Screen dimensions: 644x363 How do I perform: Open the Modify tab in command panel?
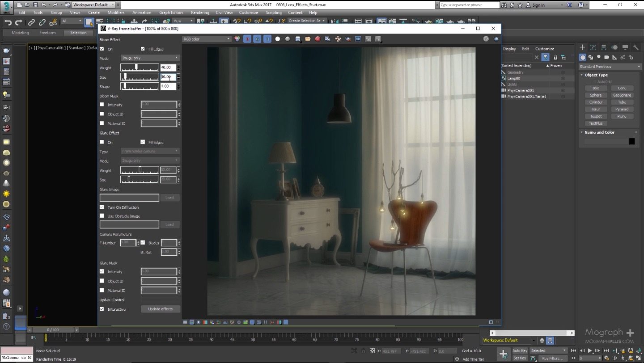pyautogui.click(x=593, y=47)
